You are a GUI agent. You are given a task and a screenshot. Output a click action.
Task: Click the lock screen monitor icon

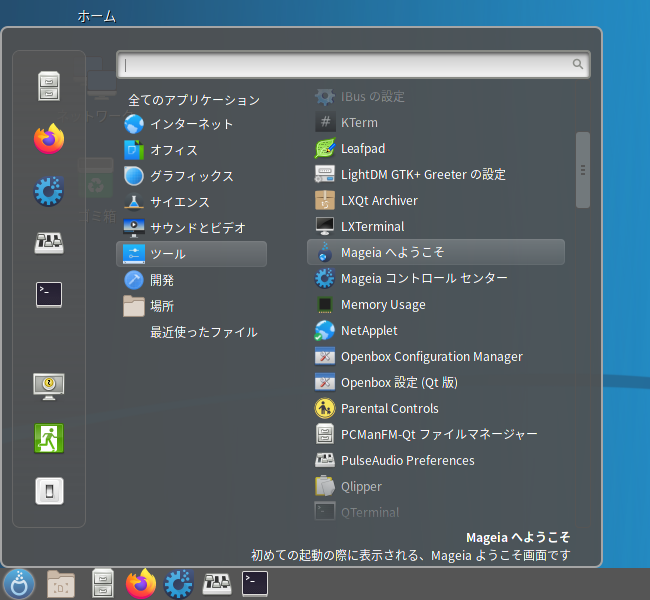click(x=49, y=386)
